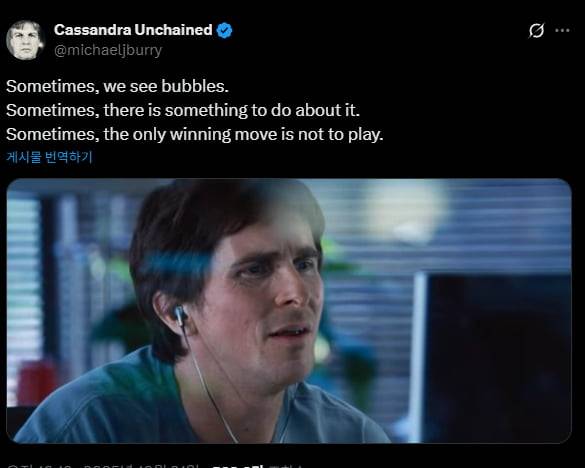Click the line "there is something to do about it"

(x=231, y=110)
